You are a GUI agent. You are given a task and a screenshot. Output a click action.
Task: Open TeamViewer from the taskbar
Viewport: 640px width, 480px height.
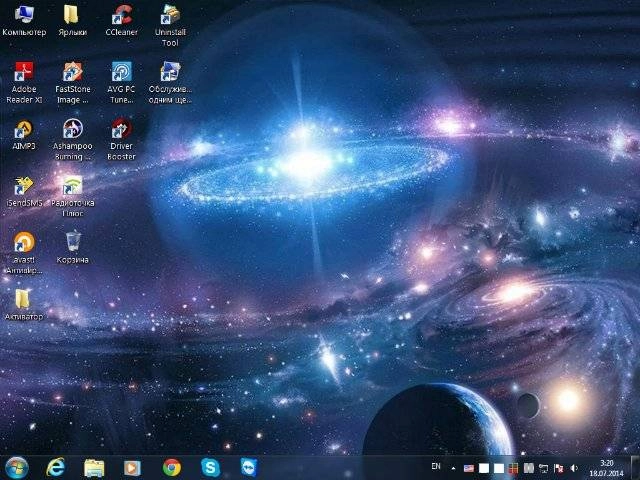coord(249,468)
